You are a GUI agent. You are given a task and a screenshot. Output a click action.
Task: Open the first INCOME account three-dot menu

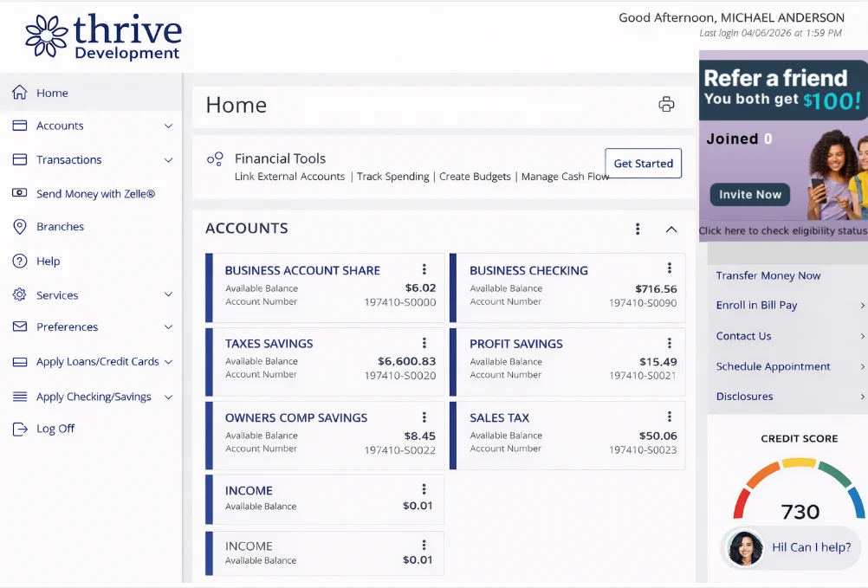[424, 489]
